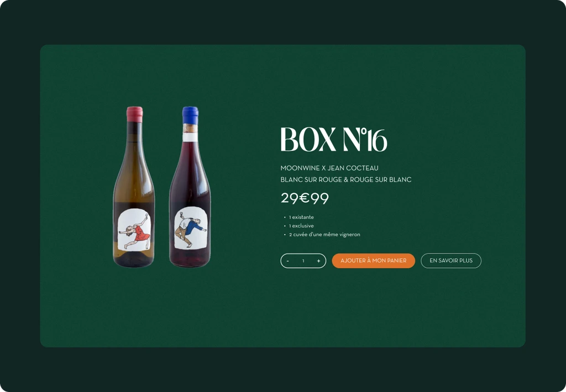This screenshot has height=392, width=566.
Task: Add box to cart via Ajouter à mon panier
Action: [x=373, y=261]
